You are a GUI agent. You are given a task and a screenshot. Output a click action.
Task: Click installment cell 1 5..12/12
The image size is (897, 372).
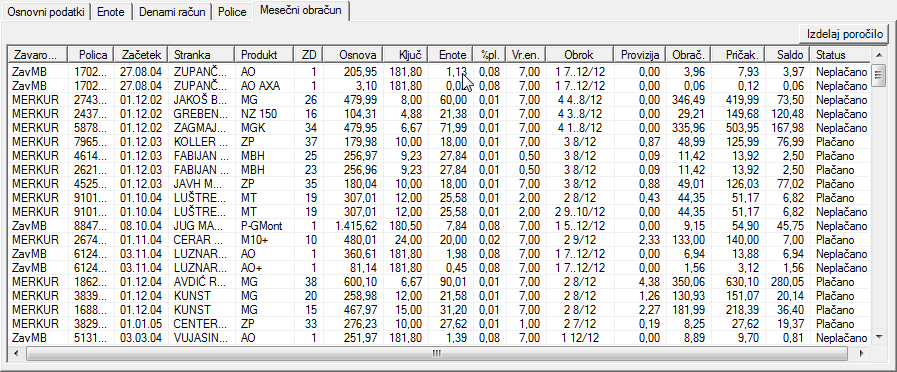[579, 225]
